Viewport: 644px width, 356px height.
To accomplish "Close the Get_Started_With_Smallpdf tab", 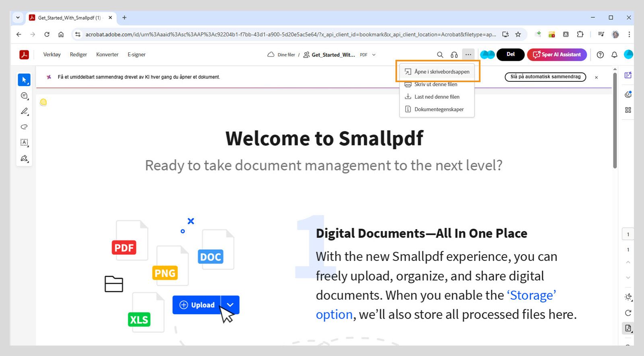I will tap(110, 18).
